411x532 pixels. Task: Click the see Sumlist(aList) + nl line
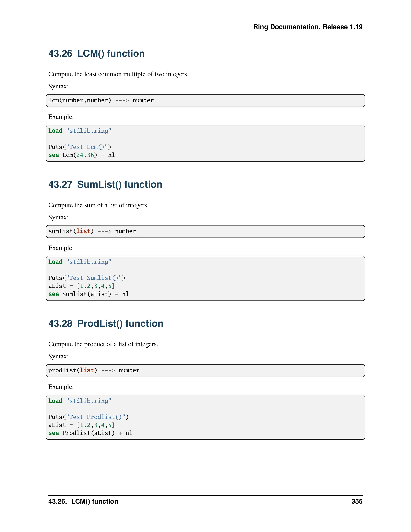pos(88,294)
